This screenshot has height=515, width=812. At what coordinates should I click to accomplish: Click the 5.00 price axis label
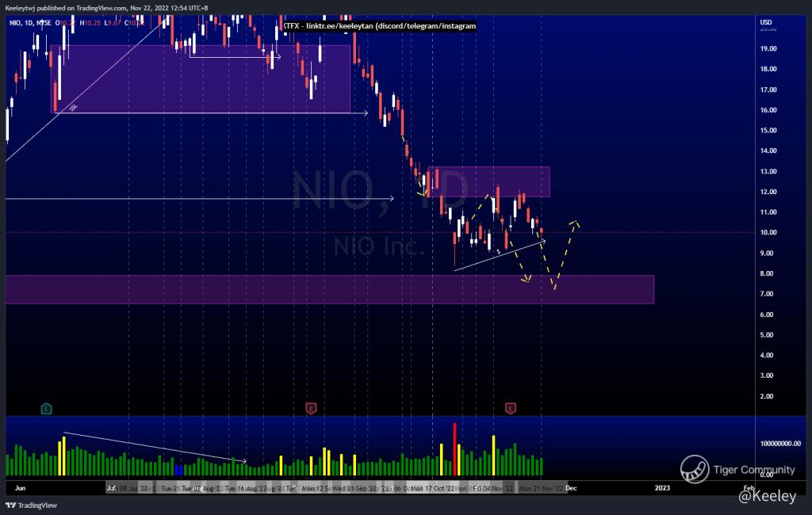[x=767, y=335]
